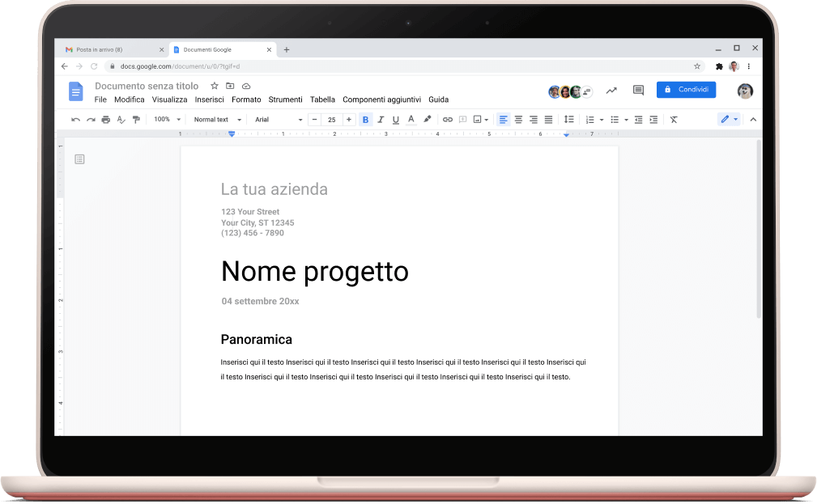This screenshot has height=504, width=817.
Task: Click the line spacing icon
Action: (568, 120)
